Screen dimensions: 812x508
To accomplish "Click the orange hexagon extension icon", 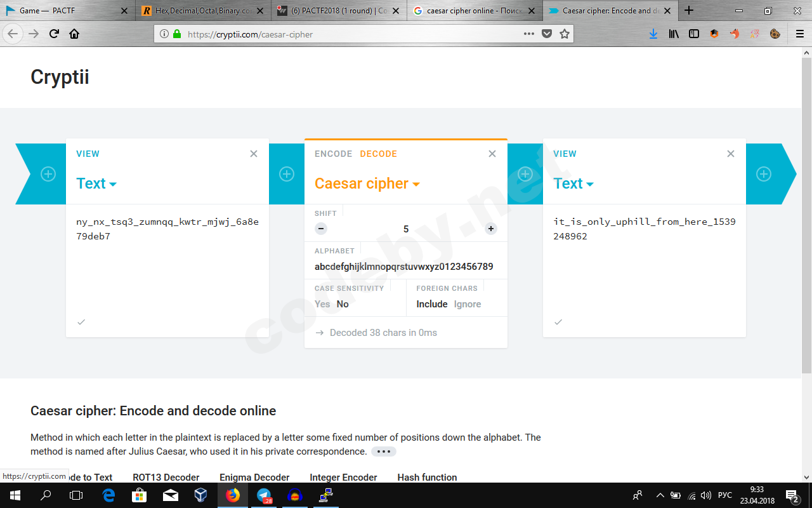I will 714,34.
